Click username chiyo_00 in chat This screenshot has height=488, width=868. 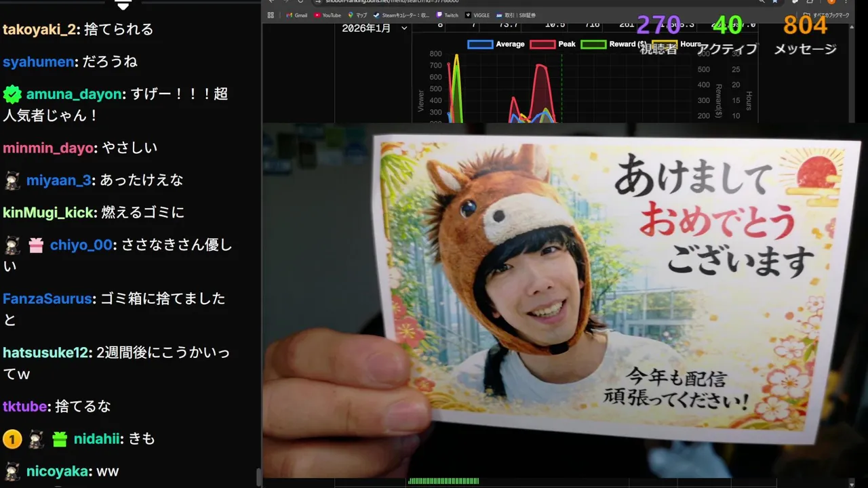[x=81, y=245]
